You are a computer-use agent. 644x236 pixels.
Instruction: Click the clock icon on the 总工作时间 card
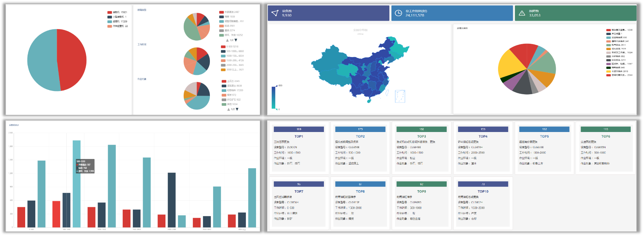tap(398, 13)
